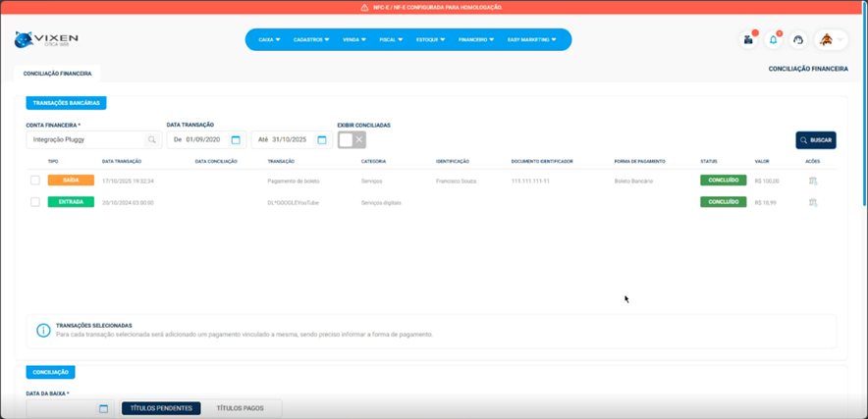Click the support headset icon

(798, 40)
